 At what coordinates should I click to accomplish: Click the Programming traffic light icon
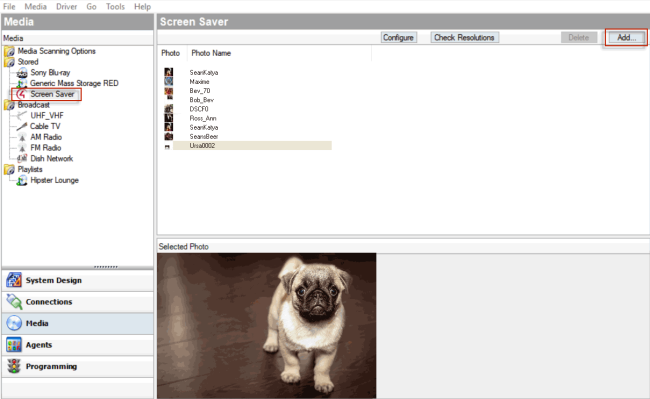point(14,366)
